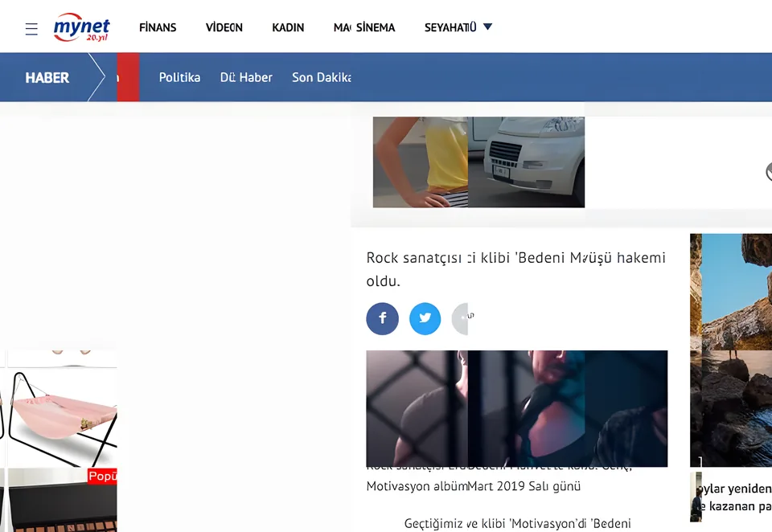
Task: Go to the SİNEMA section
Action: click(376, 27)
